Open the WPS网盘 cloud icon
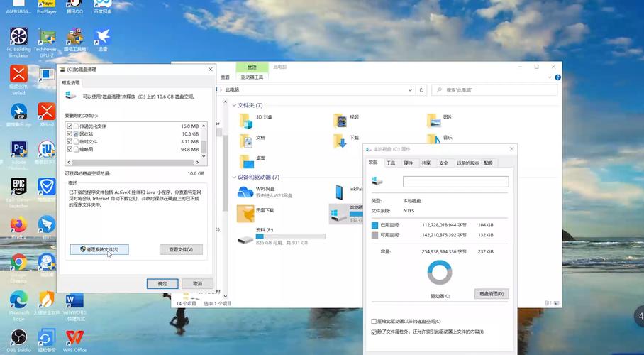 coord(245,192)
